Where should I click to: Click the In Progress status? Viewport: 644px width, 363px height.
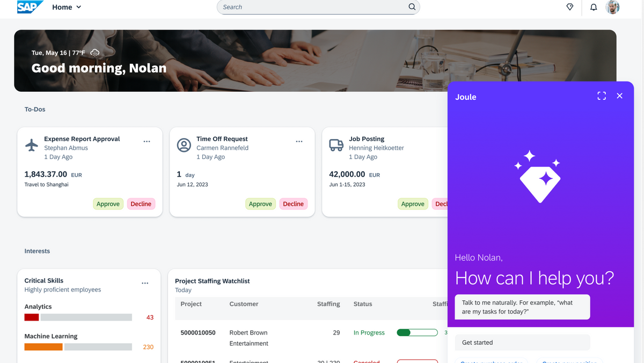(x=369, y=333)
